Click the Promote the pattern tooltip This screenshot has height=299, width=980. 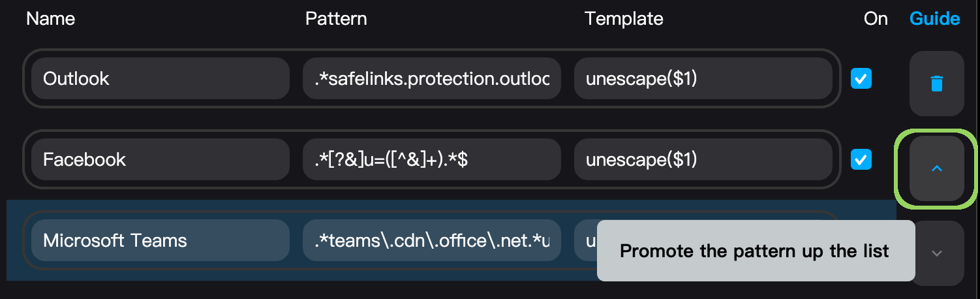click(x=756, y=251)
